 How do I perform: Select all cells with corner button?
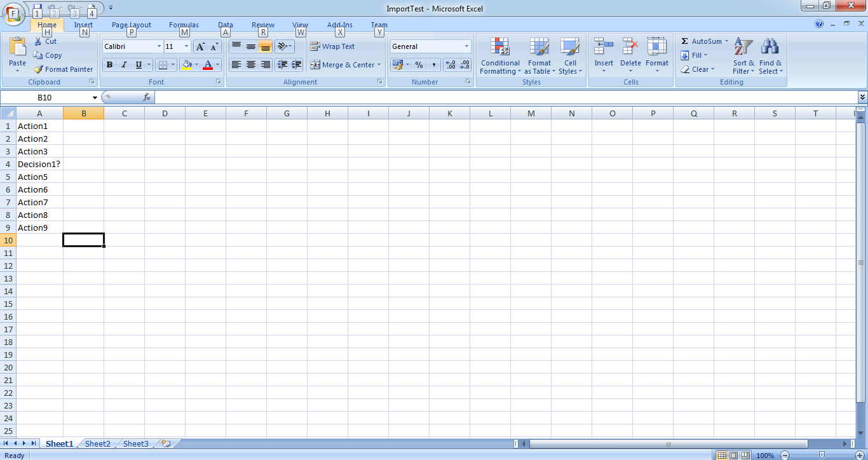[8, 113]
